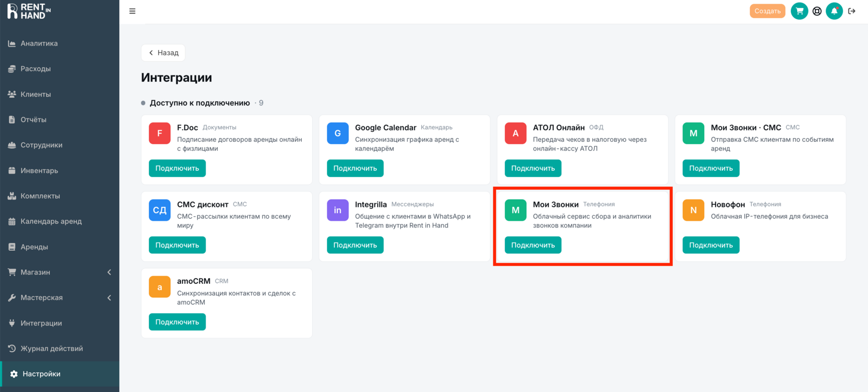Viewport: 868px width, 392px height.
Task: Toggle the sidebar hamburger menu
Action: coord(132,11)
